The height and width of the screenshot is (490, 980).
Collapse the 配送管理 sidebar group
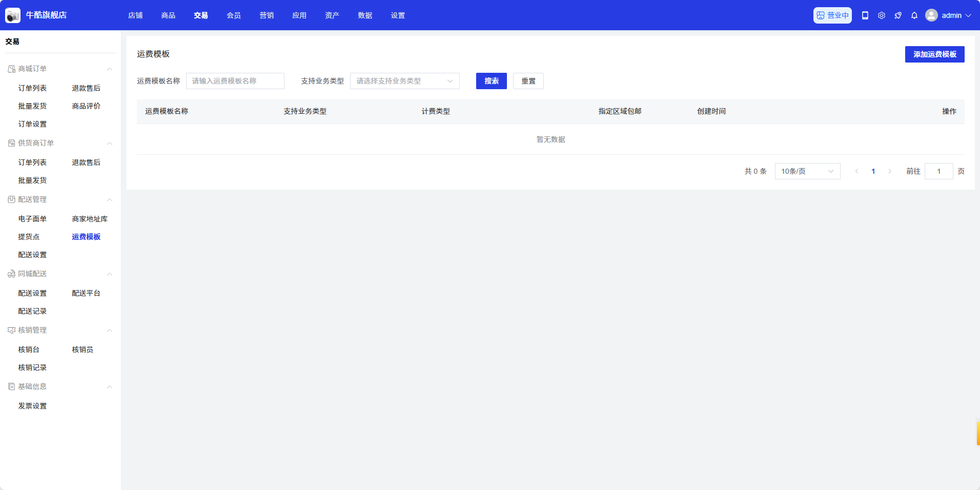pyautogui.click(x=109, y=199)
